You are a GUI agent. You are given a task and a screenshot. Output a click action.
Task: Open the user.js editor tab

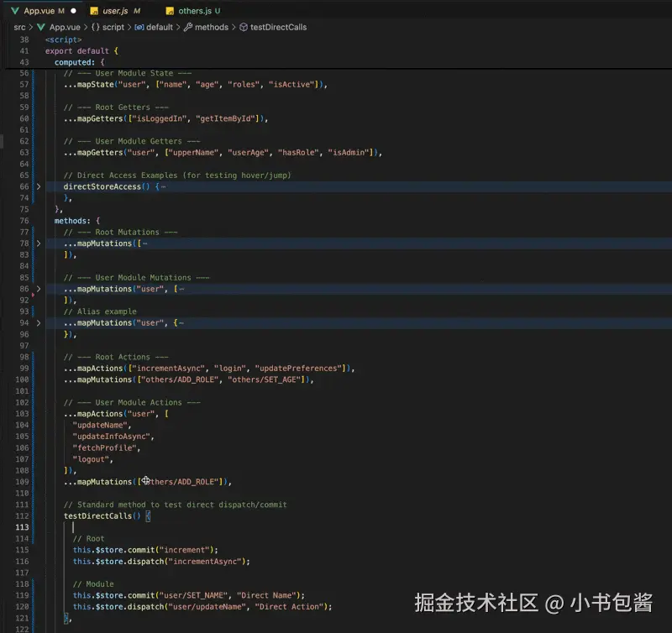(x=116, y=11)
